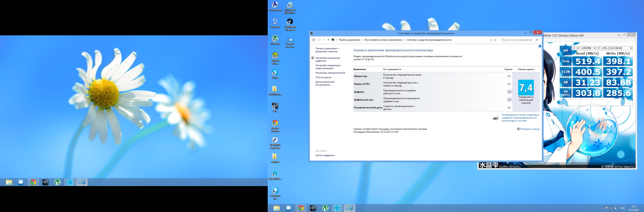The image size is (644, 212).
Task: Open the blue help question mark icon
Action: click(540, 46)
